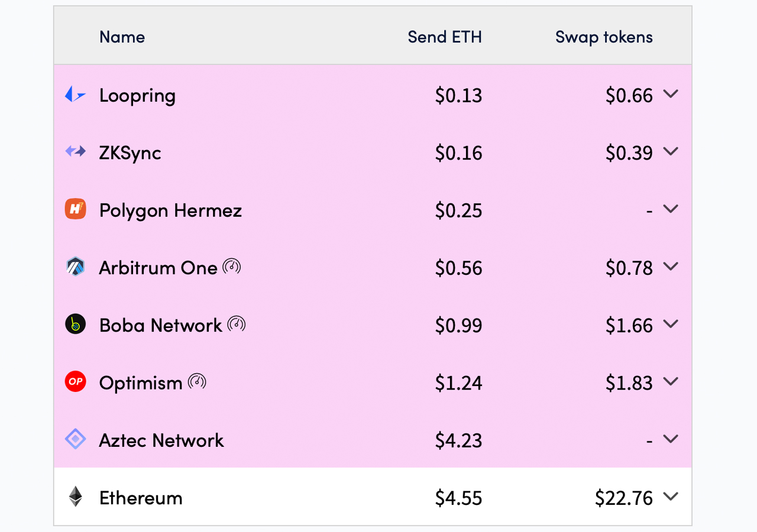Select the Optimism OP icon
The height and width of the screenshot is (532, 757).
[75, 381]
